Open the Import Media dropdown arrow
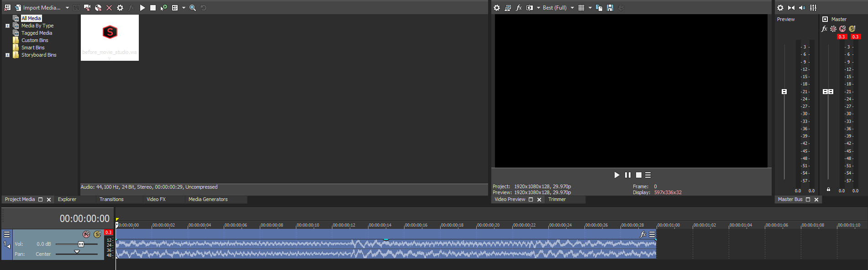 pyautogui.click(x=67, y=8)
